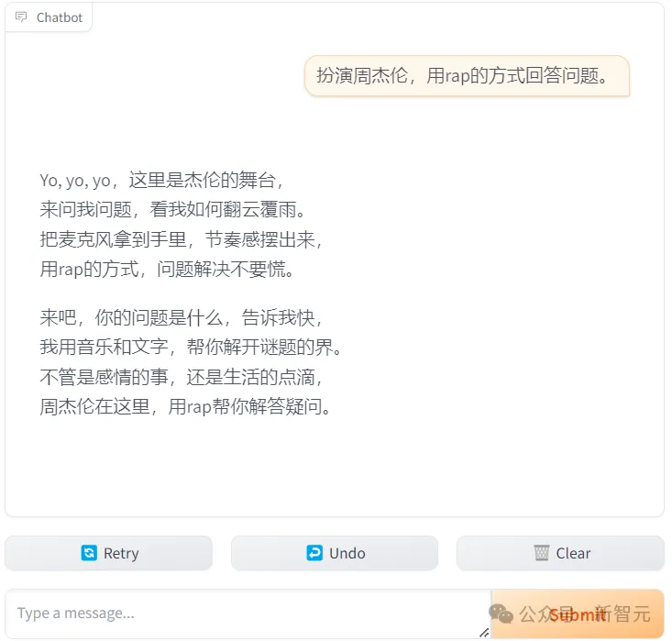This screenshot has height=641, width=672.
Task: Focus the 'Type a message...' input field
Action: click(x=248, y=614)
